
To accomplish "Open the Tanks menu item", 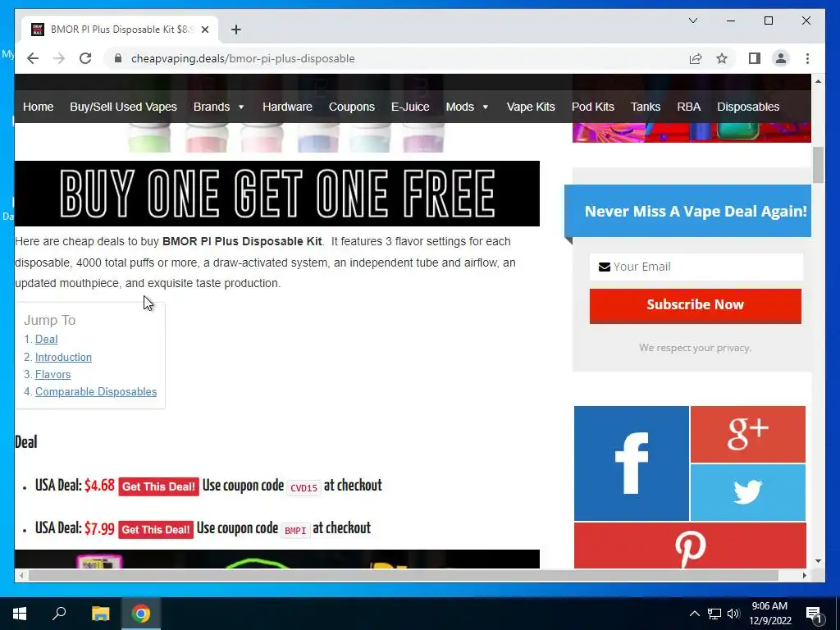I will [x=646, y=107].
